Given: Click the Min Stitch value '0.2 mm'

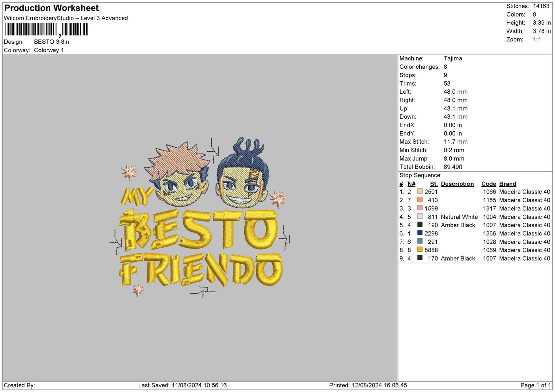Looking at the screenshot, I should (x=454, y=150).
